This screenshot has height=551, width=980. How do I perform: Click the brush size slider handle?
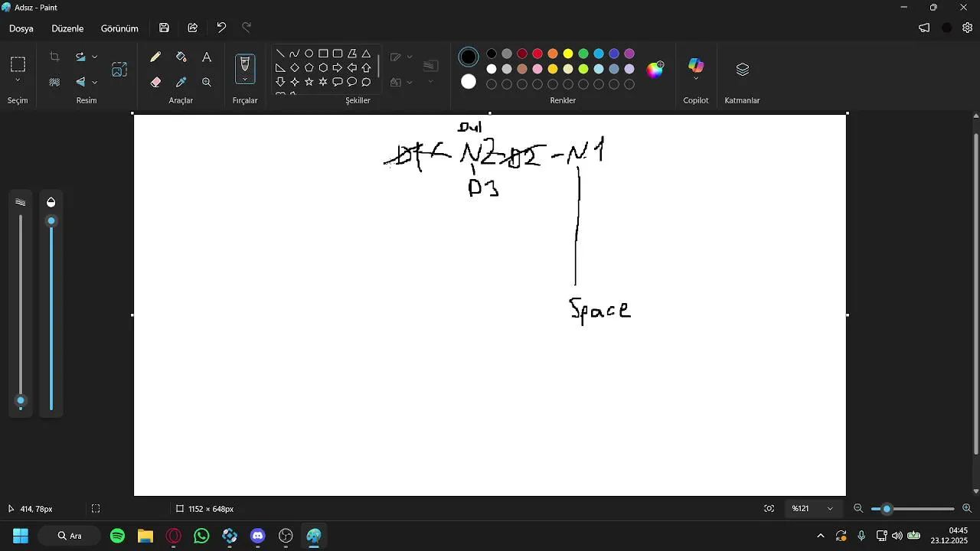[x=21, y=401]
